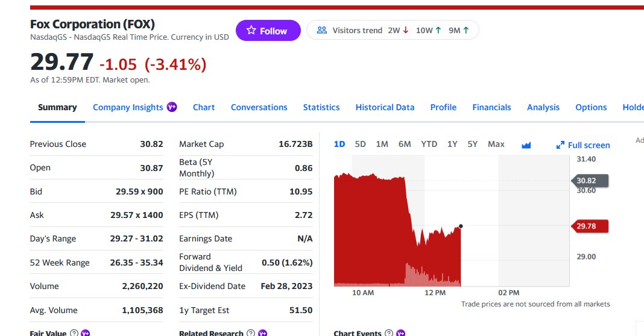Select the 1Y chart range
Image resolution: width=644 pixels, height=336 pixels.
click(x=452, y=144)
